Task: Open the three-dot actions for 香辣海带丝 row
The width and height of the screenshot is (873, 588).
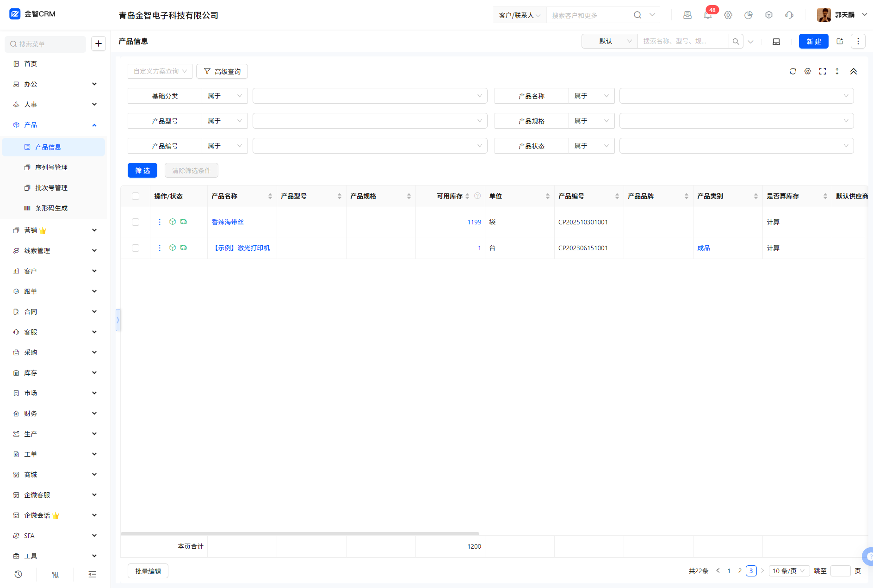Action: [x=160, y=222]
